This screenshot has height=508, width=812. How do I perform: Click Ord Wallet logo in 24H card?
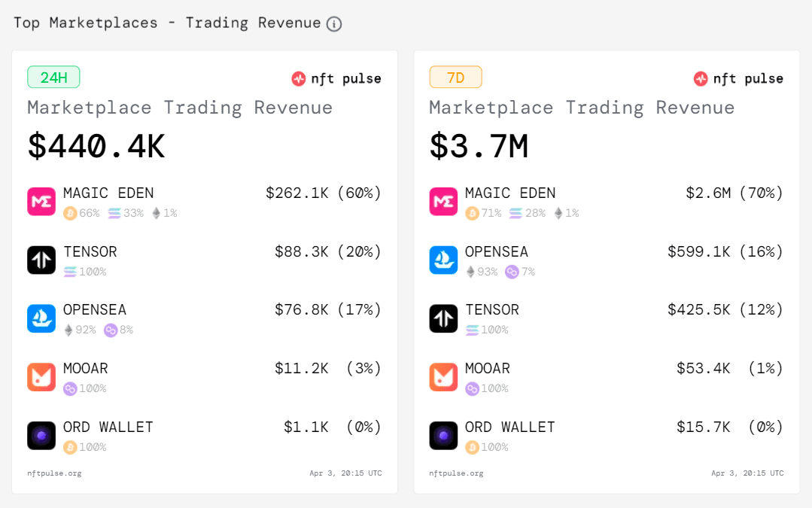pos(41,436)
